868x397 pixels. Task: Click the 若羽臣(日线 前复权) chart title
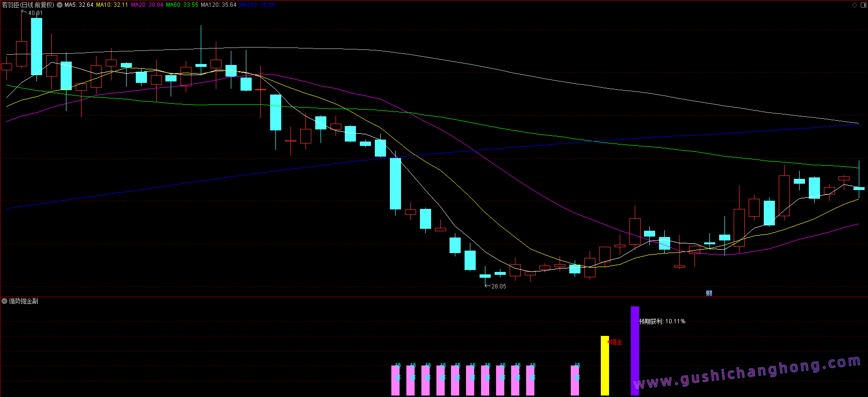coord(28,5)
